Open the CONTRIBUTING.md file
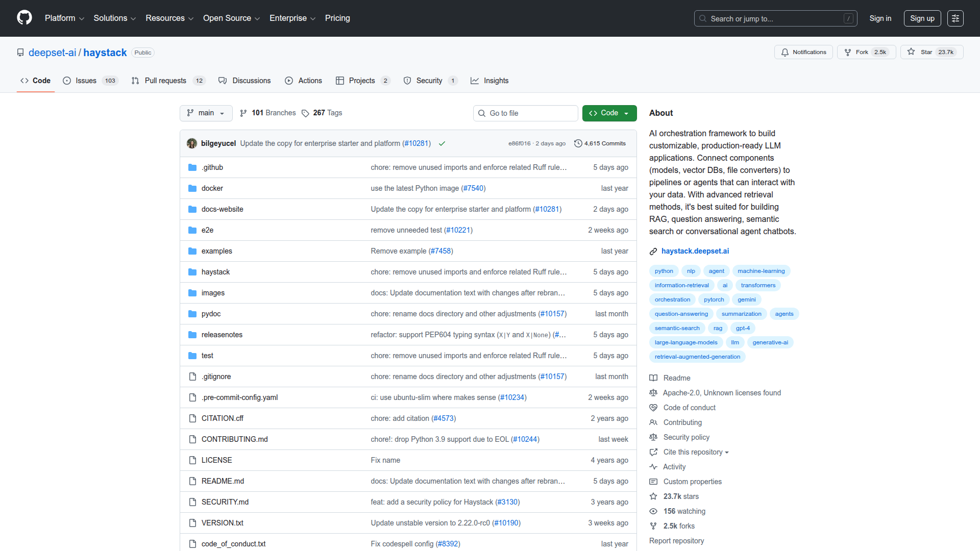The width and height of the screenshot is (980, 551). (x=234, y=439)
